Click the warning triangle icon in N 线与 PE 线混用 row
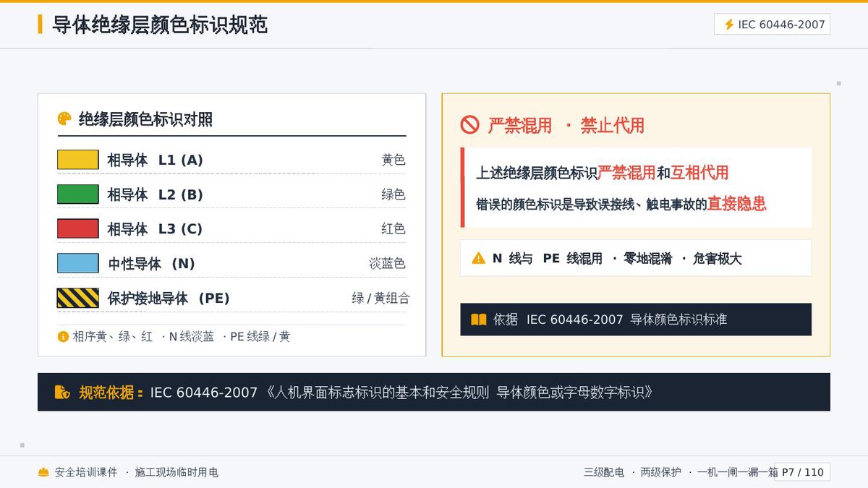The height and width of the screenshot is (488, 868). pos(478,258)
